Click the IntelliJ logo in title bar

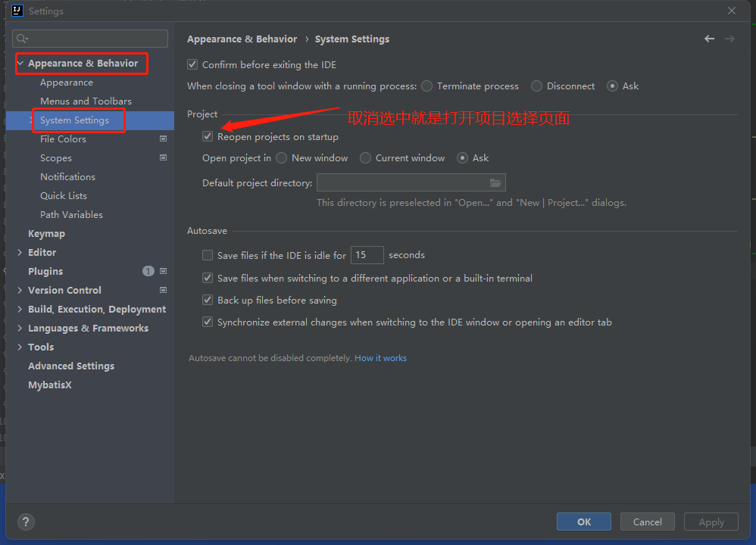point(17,11)
